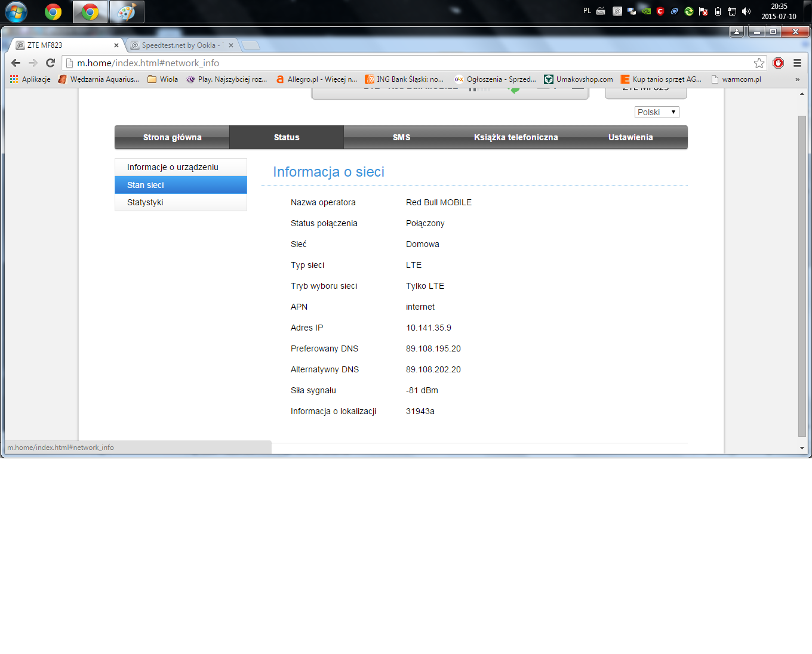This screenshot has height=654, width=812.
Task: Click the browser forward arrow
Action: [33, 63]
